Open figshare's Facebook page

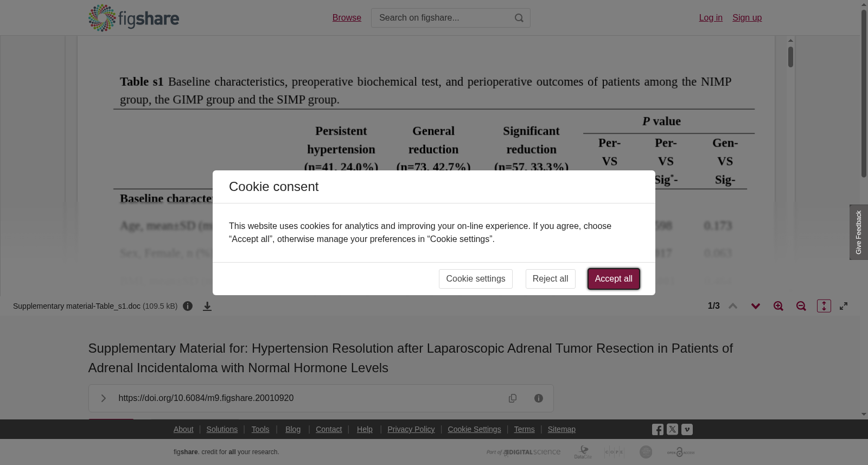point(658,429)
